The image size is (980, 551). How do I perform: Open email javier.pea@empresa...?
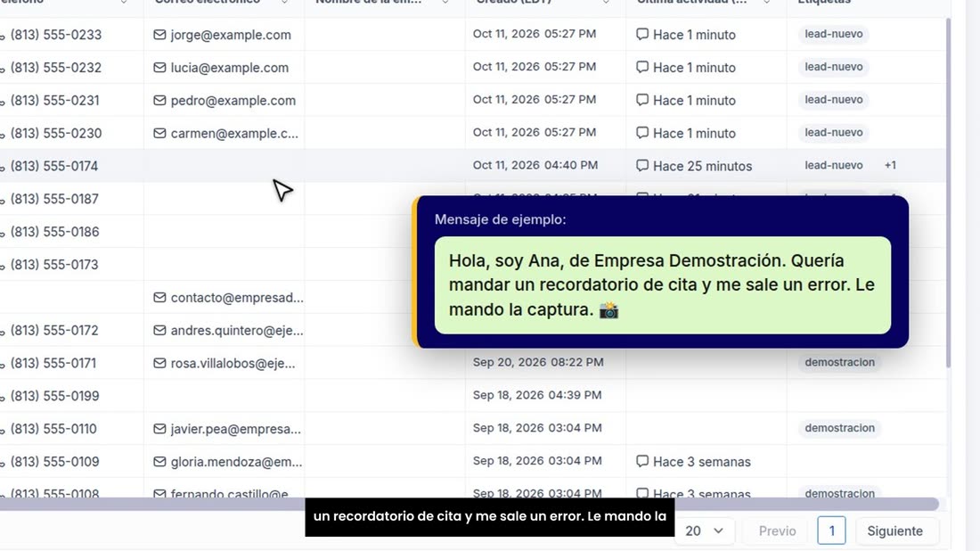coord(235,429)
